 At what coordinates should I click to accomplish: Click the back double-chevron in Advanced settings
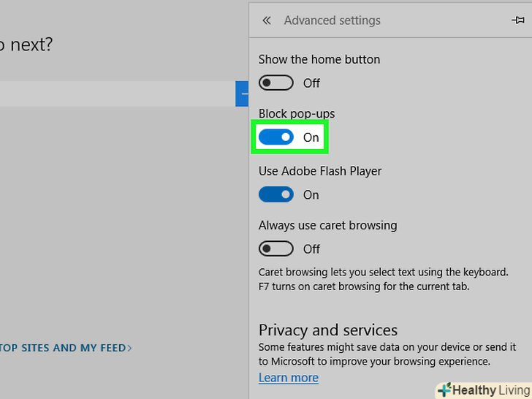click(267, 21)
